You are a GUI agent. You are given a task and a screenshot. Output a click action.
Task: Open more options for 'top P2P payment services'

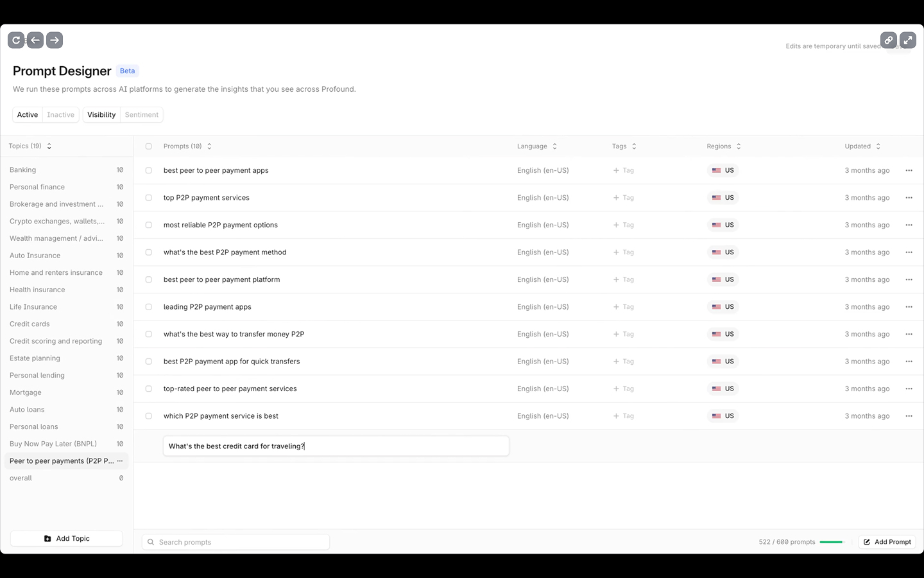click(x=909, y=198)
